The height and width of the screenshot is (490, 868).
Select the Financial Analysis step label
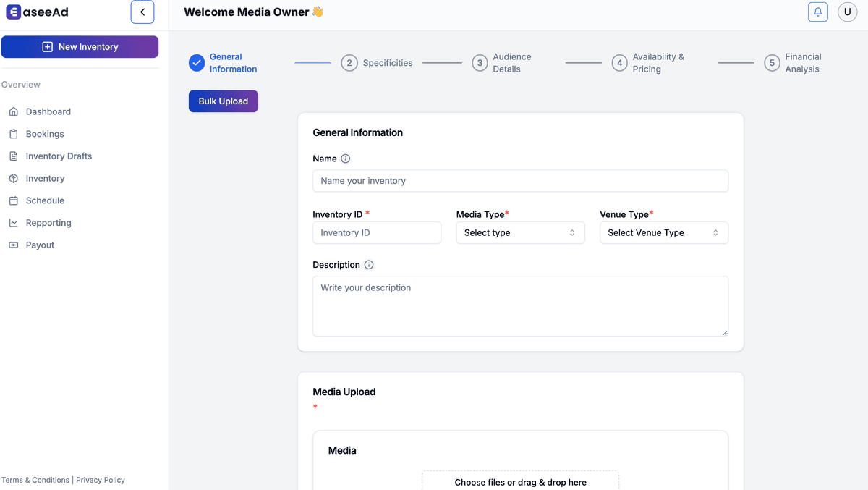tap(804, 63)
